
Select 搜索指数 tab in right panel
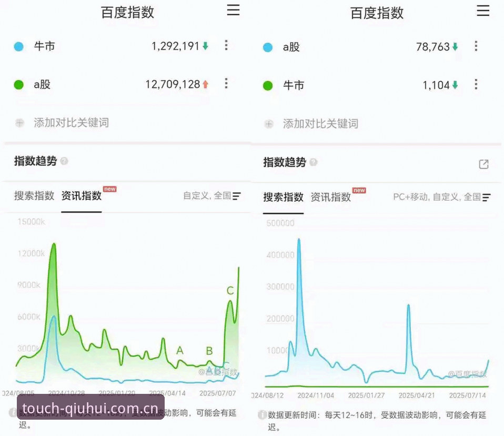click(x=283, y=197)
